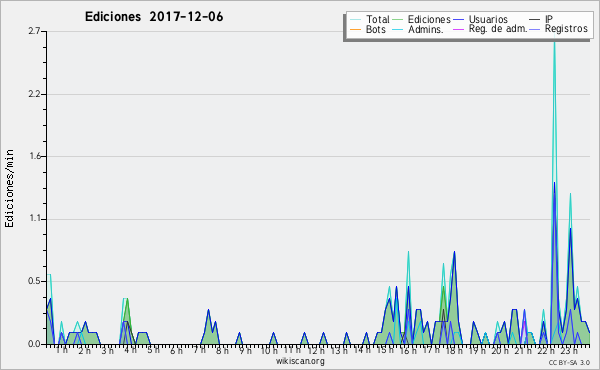The width and height of the screenshot is (600, 370).
Task: Click the '16 h' x-axis label
Action: pyautogui.click(x=408, y=350)
